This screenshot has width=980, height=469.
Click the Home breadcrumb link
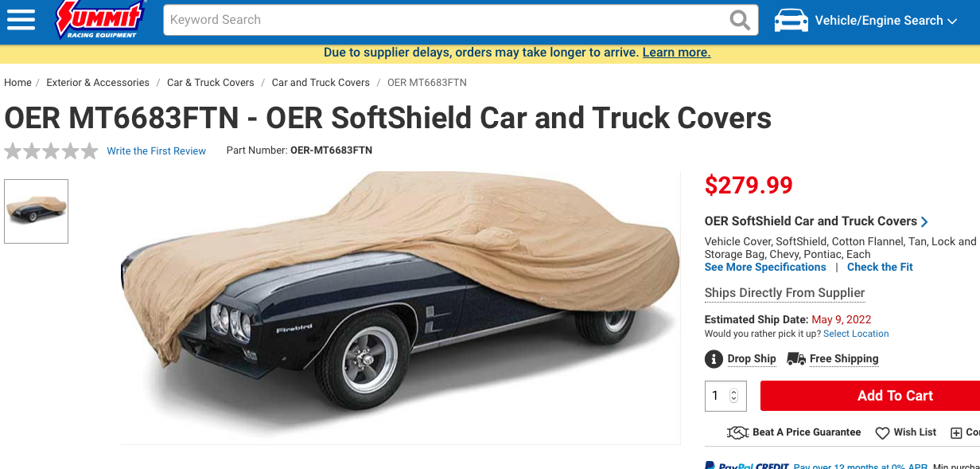17,83
